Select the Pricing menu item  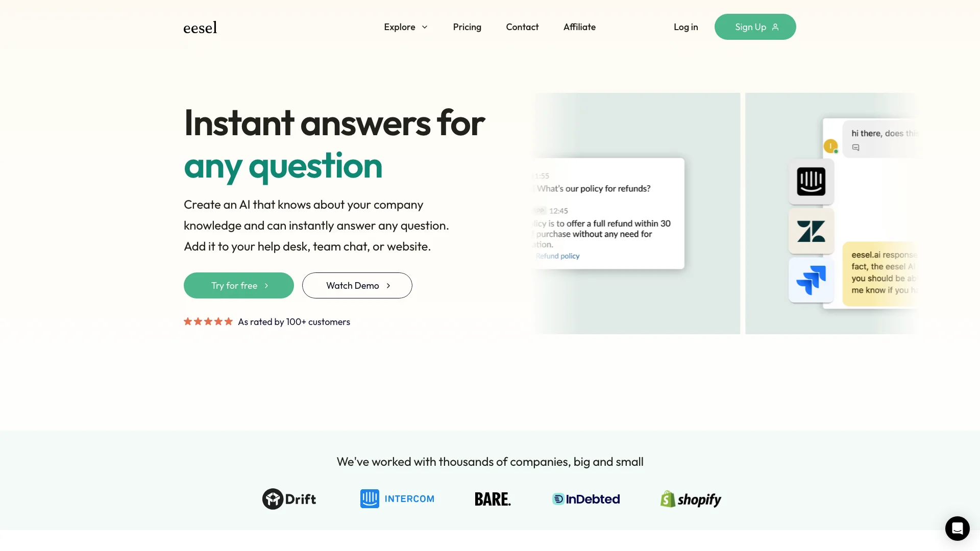tap(467, 26)
